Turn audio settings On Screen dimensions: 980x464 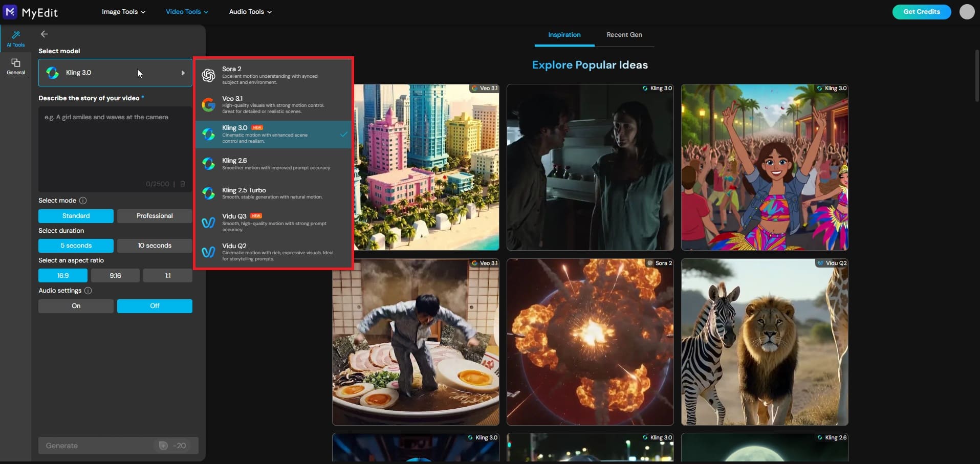pyautogui.click(x=75, y=305)
